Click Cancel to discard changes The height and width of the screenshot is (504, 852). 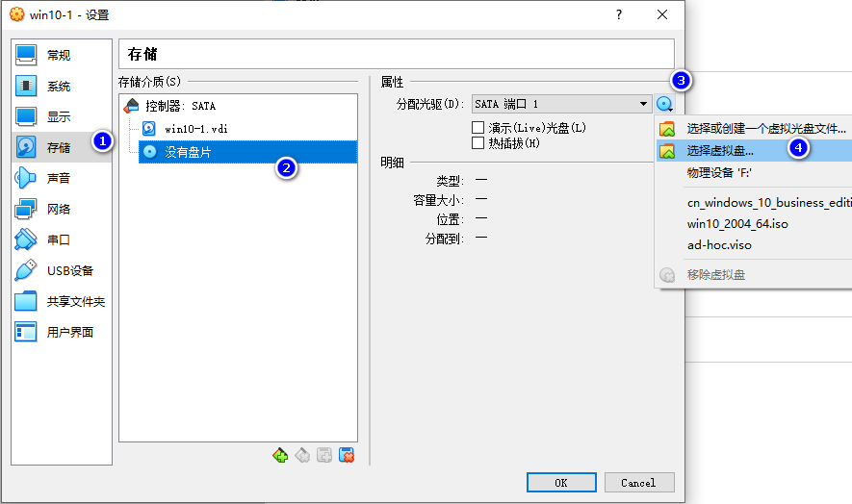pos(637,482)
